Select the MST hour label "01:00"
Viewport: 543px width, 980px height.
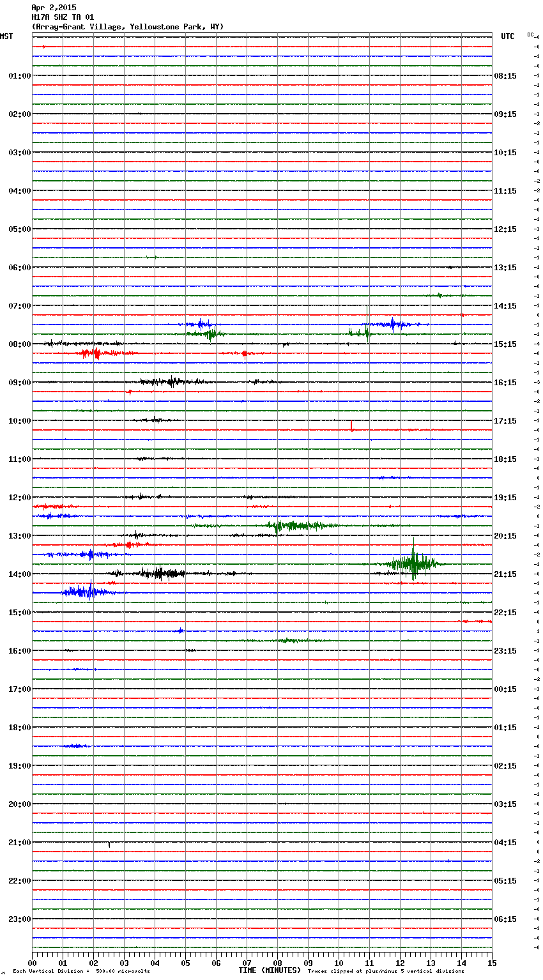tap(20, 76)
